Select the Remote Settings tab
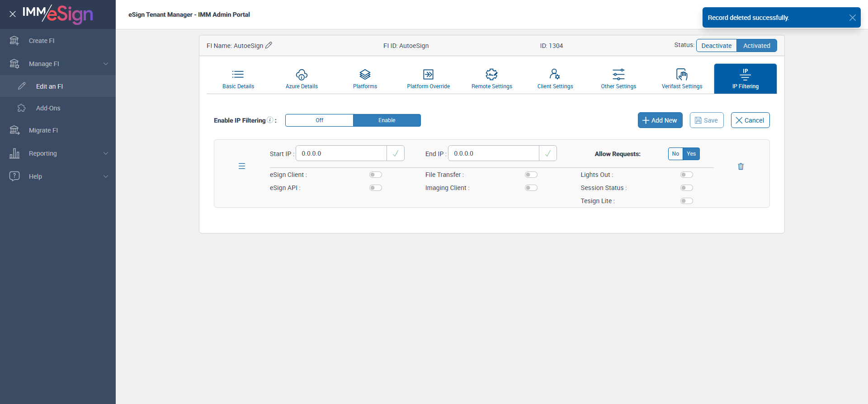 pyautogui.click(x=492, y=79)
